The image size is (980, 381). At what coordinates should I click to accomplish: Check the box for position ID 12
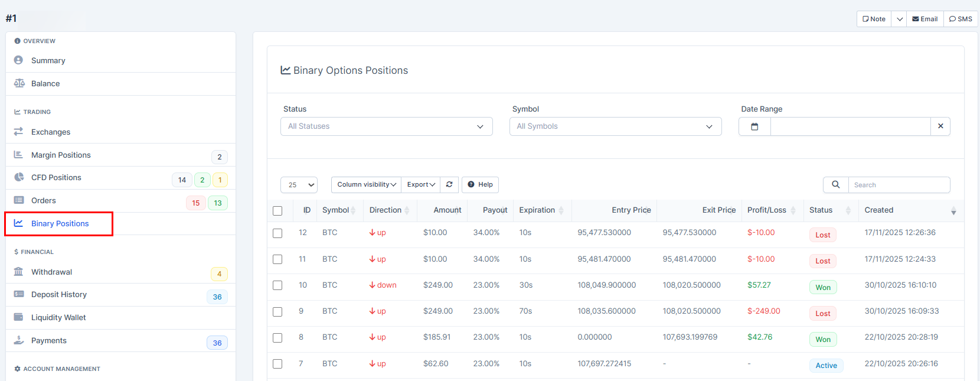[277, 233]
